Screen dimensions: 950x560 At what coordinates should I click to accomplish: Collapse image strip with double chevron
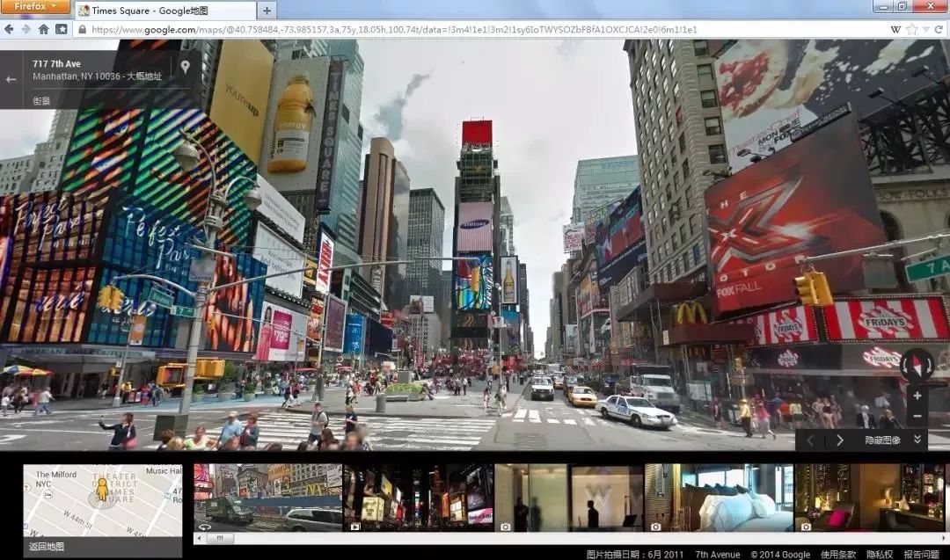917,440
